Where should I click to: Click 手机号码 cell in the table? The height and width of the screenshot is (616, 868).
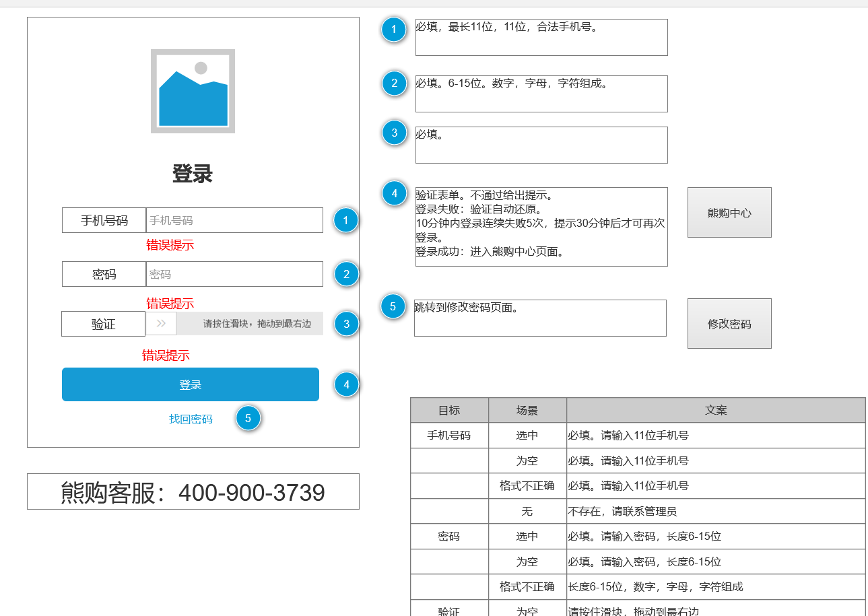pyautogui.click(x=449, y=435)
